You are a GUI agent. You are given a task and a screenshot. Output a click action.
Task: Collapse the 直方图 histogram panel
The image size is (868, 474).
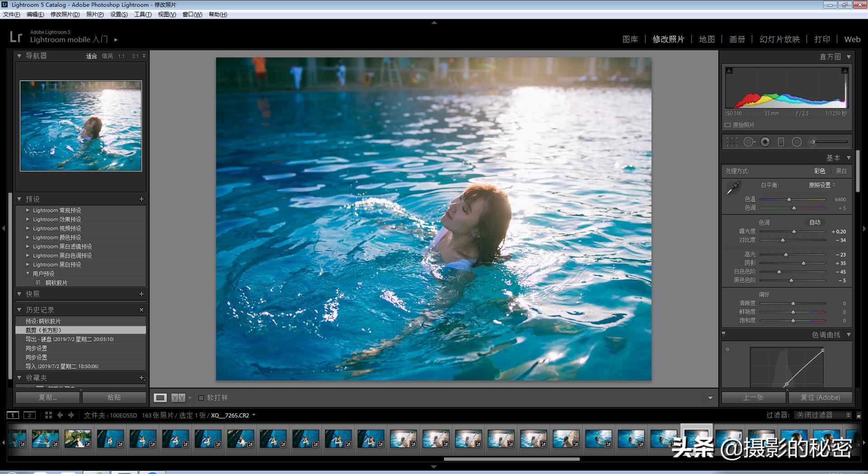point(849,57)
